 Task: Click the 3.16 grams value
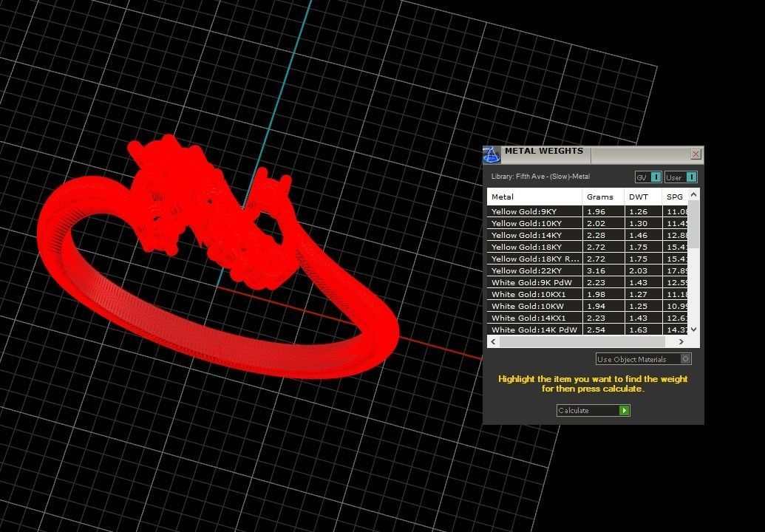596,270
